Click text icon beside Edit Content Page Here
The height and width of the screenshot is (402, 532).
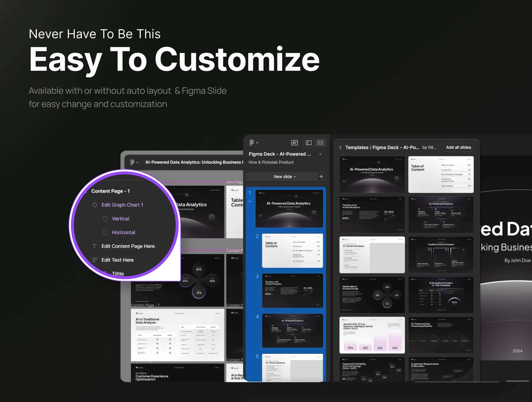tap(95, 246)
